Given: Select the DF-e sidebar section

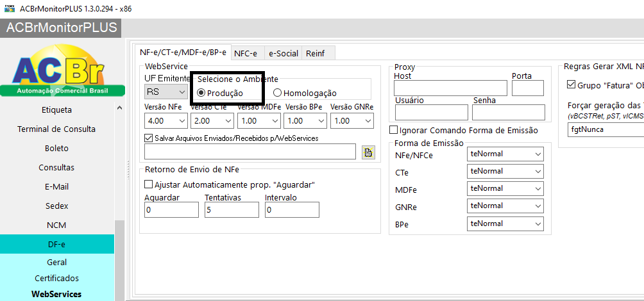Looking at the screenshot, I should (56, 245).
